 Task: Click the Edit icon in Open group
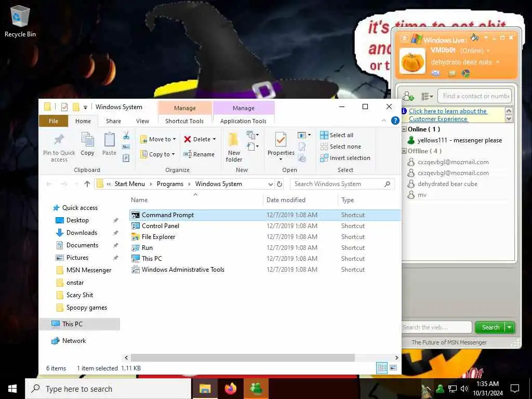[x=302, y=147]
